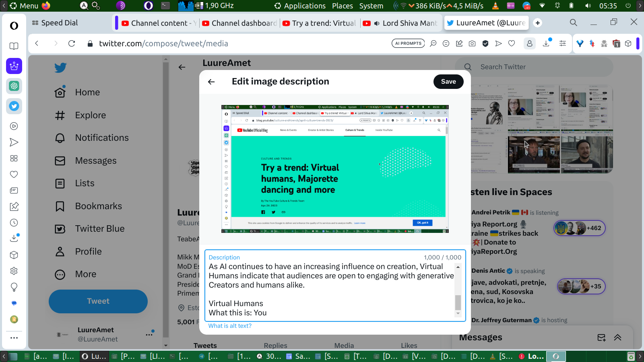Reload the current page
Viewport: 644px width, 362px height.
point(72,43)
